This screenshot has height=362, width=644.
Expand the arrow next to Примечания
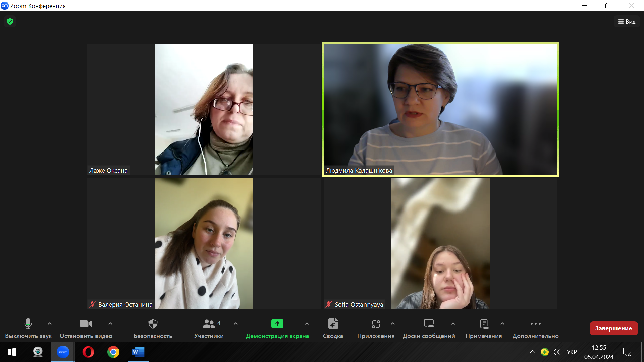tap(502, 324)
